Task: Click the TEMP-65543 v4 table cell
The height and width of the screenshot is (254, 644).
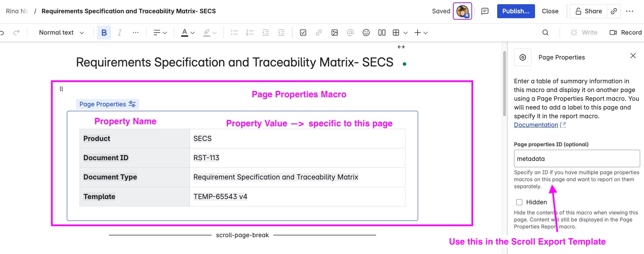Action: (x=297, y=197)
